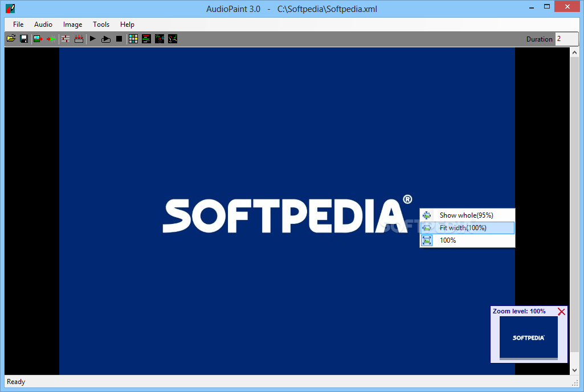Select Fit width(100%) zoom option
Viewport: 584px width, 392px height.
point(467,228)
